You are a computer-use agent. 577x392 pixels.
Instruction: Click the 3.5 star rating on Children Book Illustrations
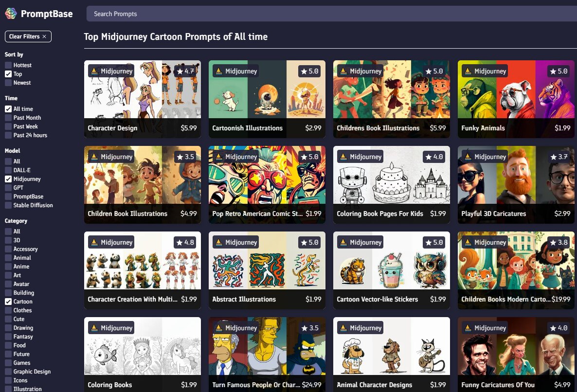(185, 157)
